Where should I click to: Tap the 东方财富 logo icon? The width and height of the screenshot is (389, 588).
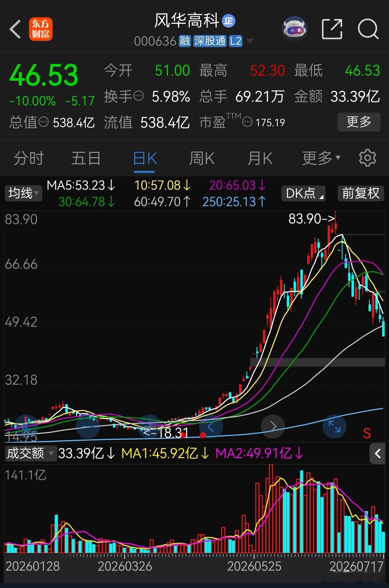pos(41,29)
